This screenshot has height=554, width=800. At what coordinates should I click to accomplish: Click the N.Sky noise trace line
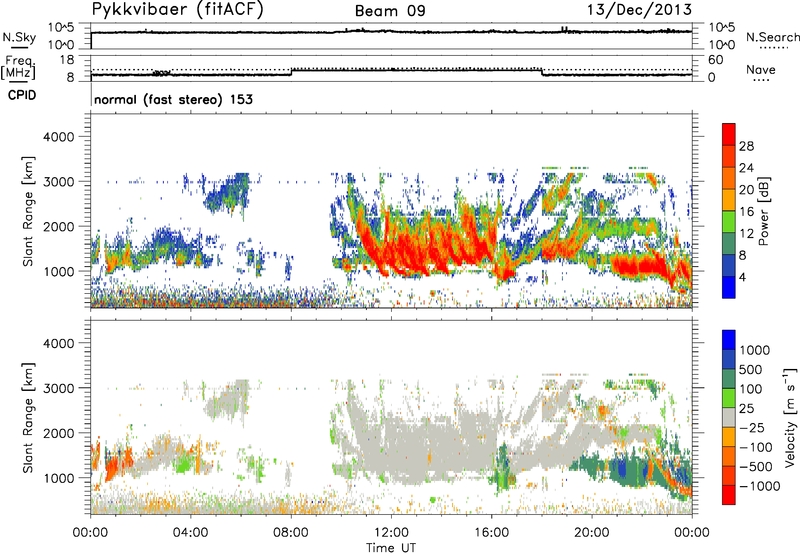pos(391,32)
